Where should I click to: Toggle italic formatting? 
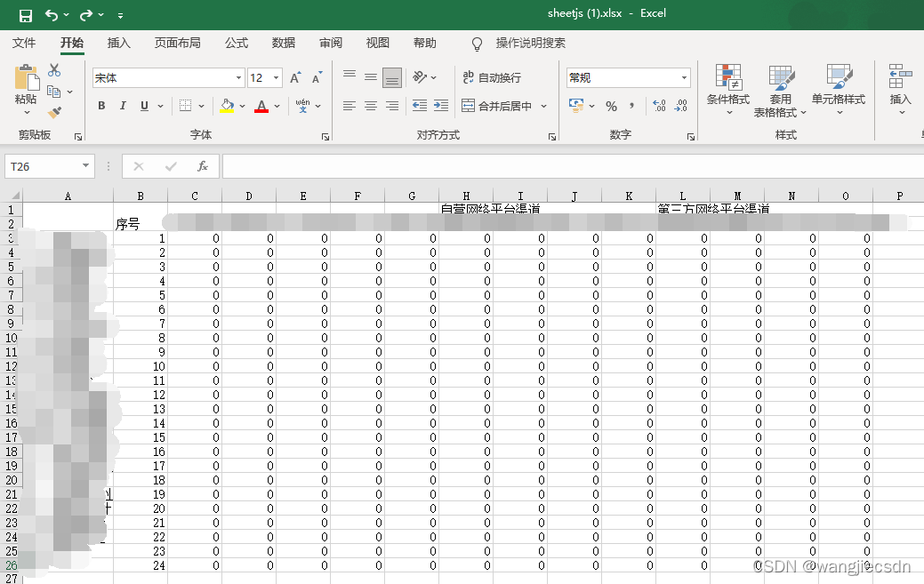123,106
